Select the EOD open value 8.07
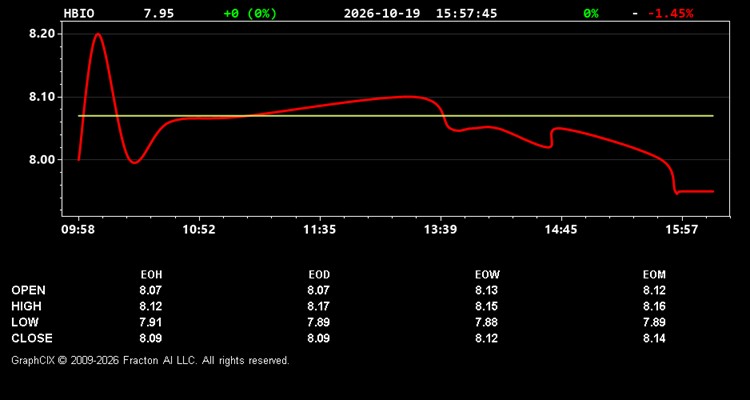750x400 pixels. click(319, 290)
